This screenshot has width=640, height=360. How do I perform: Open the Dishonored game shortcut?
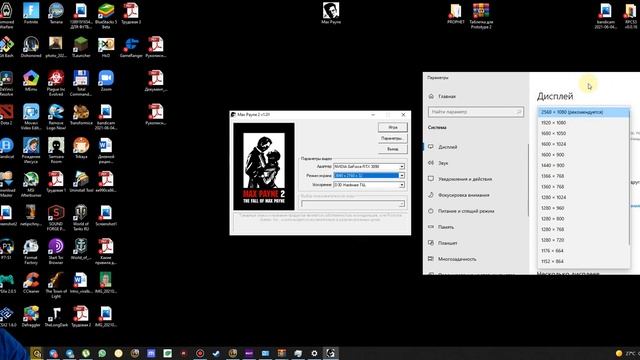31,46
